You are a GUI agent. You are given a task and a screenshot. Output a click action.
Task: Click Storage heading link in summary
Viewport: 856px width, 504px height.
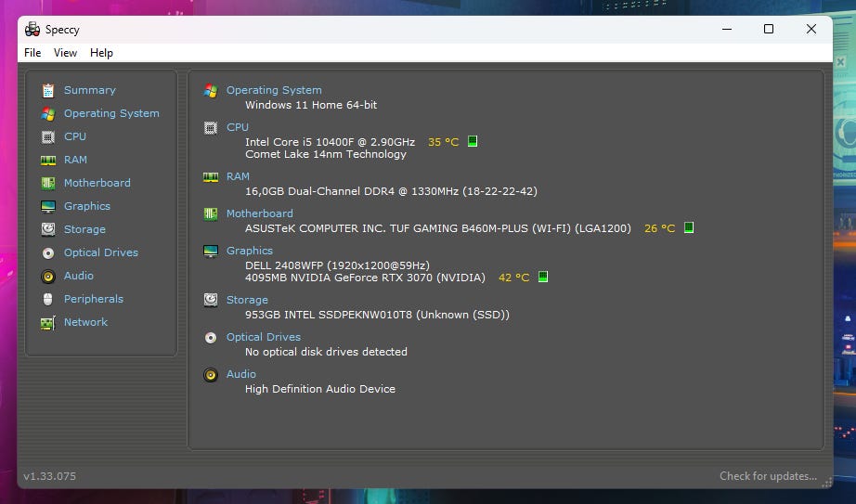tap(247, 300)
